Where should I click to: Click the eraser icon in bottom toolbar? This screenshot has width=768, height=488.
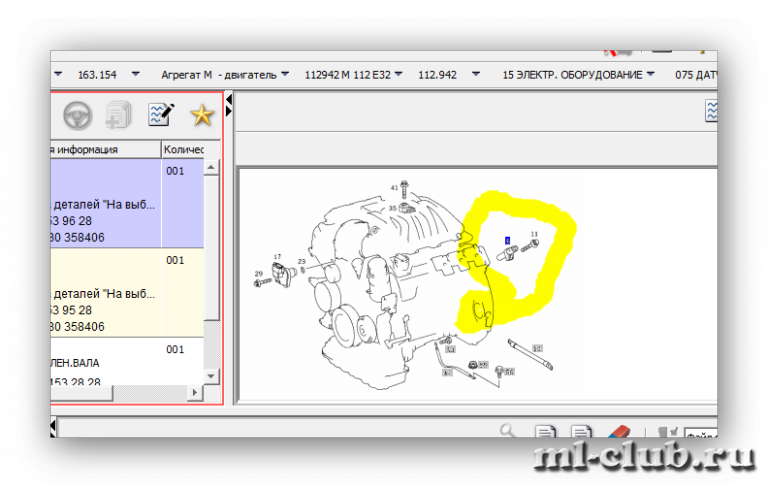click(x=619, y=432)
